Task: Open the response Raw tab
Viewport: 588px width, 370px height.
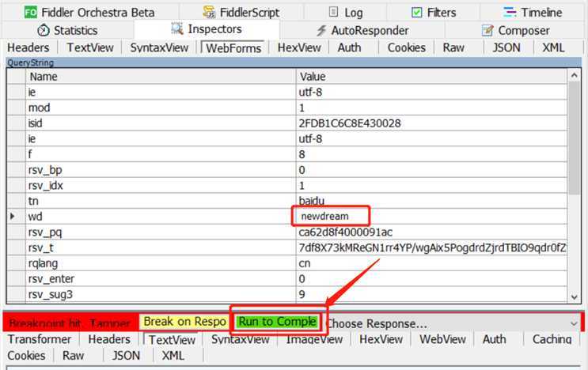Action: pyautogui.click(x=73, y=356)
